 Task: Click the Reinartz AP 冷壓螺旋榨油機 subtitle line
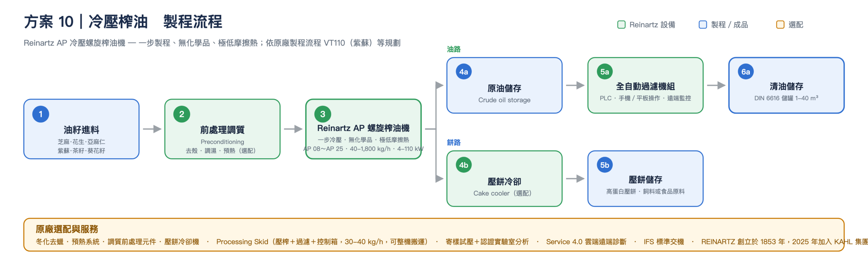(212, 43)
